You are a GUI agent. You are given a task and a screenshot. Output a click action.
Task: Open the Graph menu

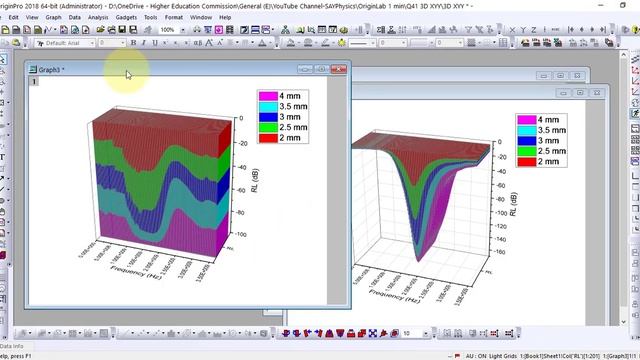[53, 18]
